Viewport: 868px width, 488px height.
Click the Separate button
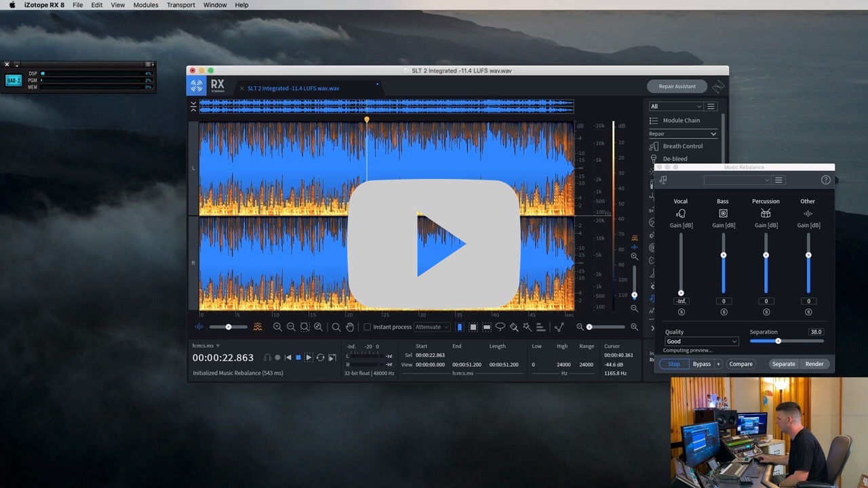click(783, 364)
